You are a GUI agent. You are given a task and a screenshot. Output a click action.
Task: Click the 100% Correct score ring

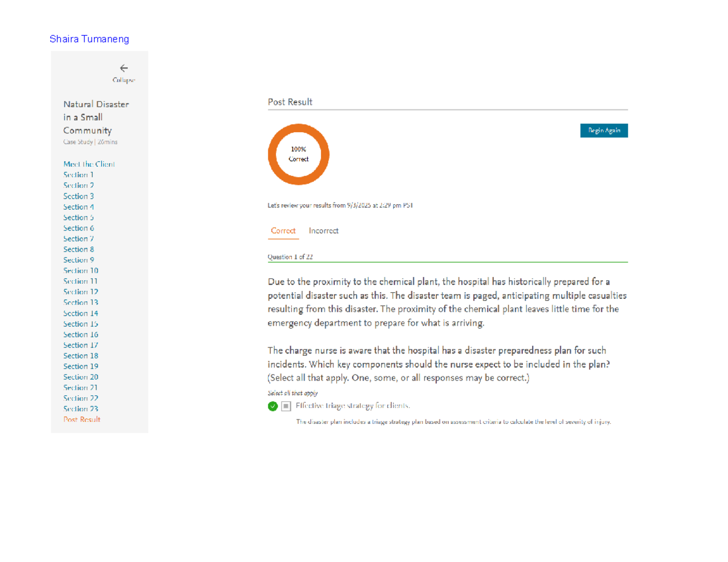point(298,155)
